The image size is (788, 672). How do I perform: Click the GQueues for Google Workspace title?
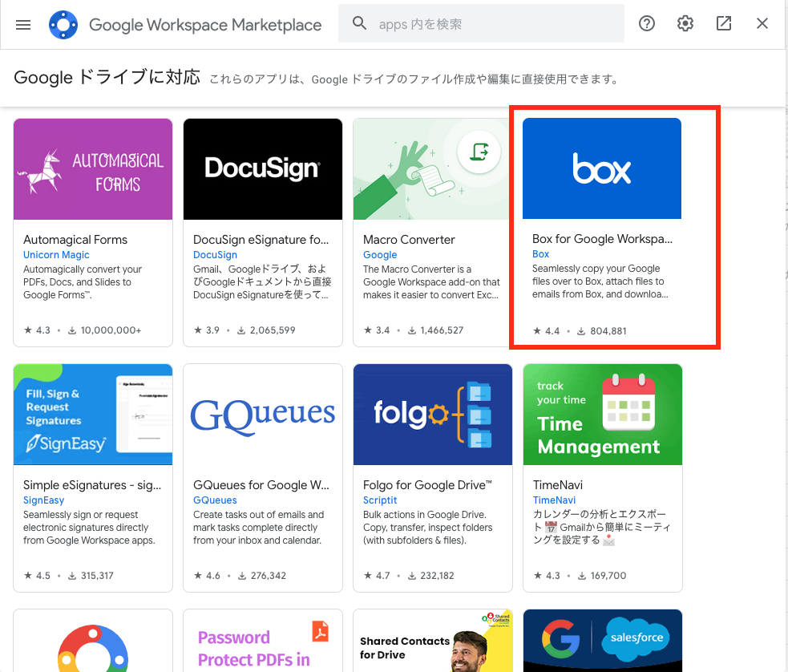coord(261,485)
